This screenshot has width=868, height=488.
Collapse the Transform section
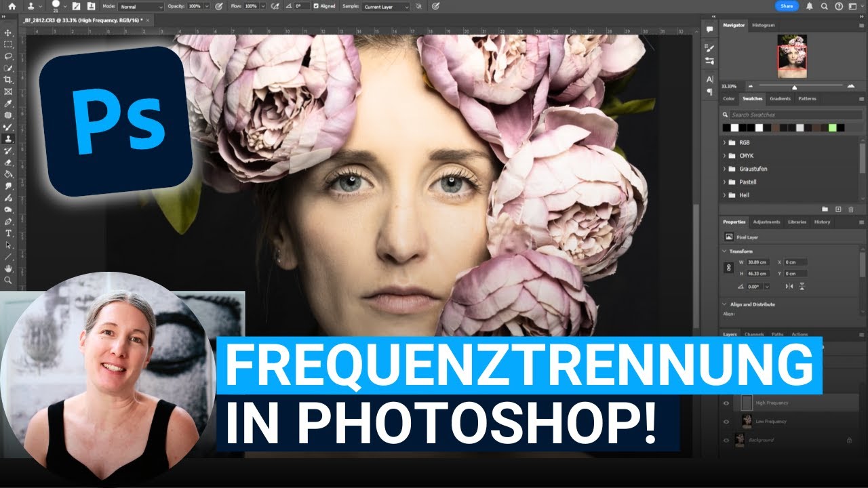coord(725,251)
